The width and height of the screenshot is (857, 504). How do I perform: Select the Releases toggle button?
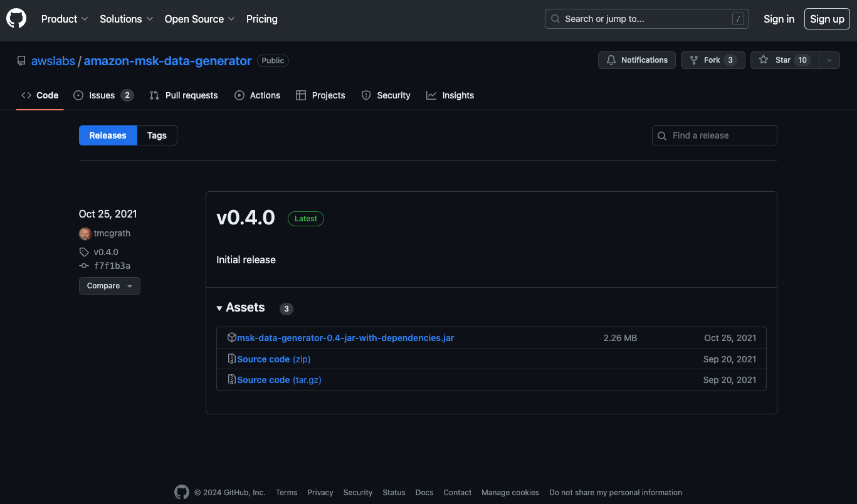[107, 135]
